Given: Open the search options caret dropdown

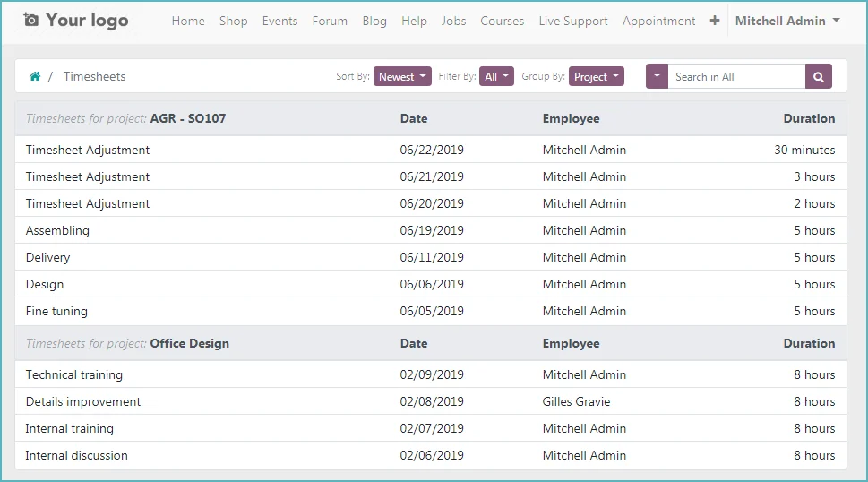Looking at the screenshot, I should 657,76.
